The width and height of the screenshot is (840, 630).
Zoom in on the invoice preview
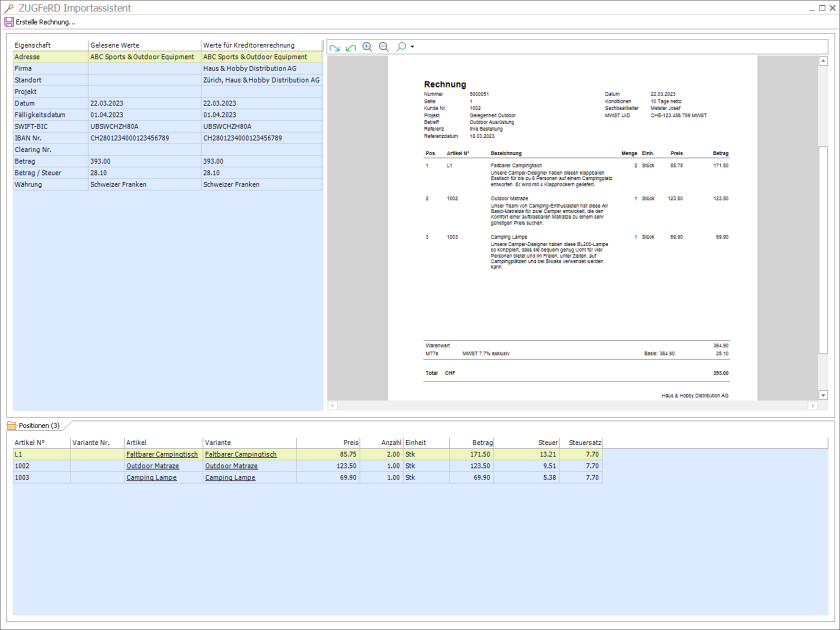[x=367, y=47]
